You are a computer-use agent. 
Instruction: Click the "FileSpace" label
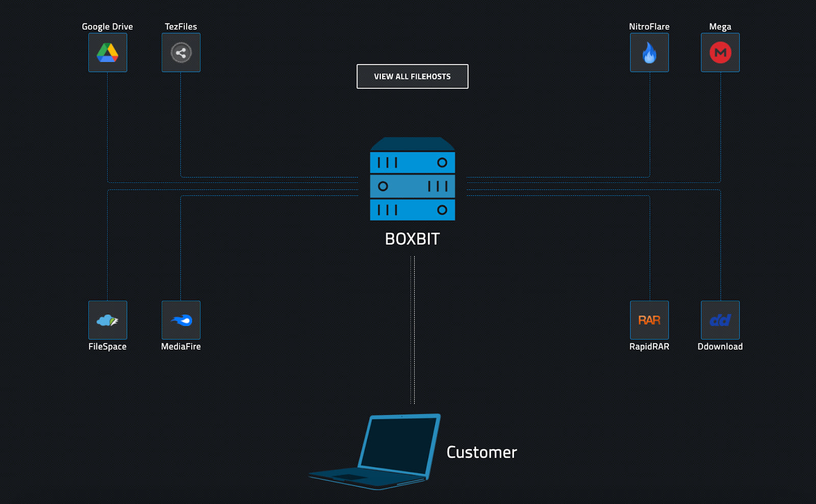click(108, 347)
